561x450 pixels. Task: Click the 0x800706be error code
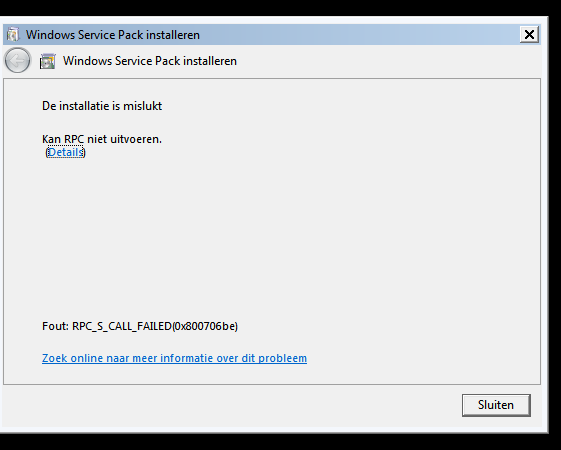205,326
